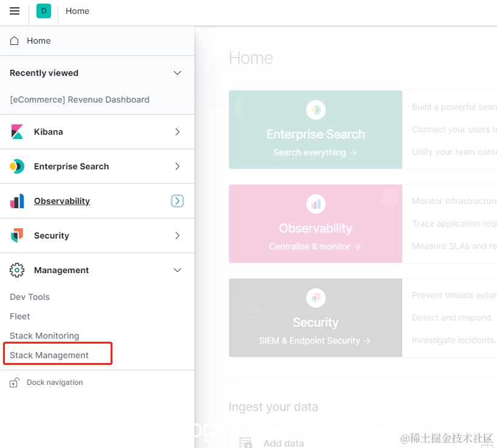Toggle the hamburger navigation menu
Image resolution: width=497 pixels, height=448 pixels.
coord(15,11)
